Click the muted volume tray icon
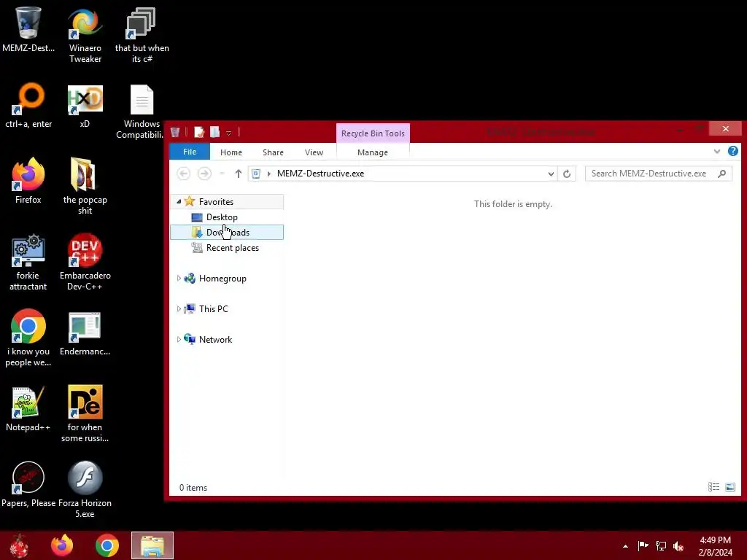The width and height of the screenshot is (747, 560). (x=678, y=545)
